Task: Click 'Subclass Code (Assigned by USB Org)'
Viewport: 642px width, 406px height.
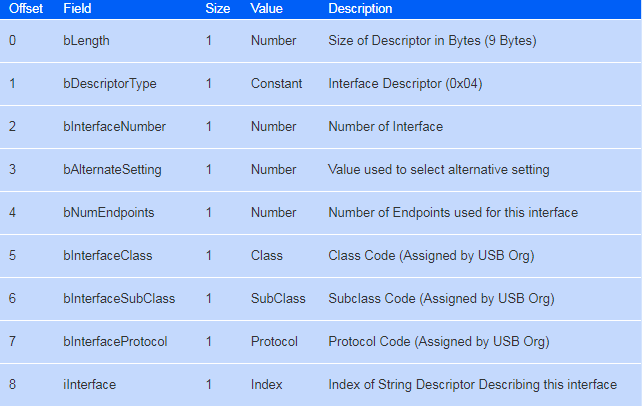Action: (441, 299)
